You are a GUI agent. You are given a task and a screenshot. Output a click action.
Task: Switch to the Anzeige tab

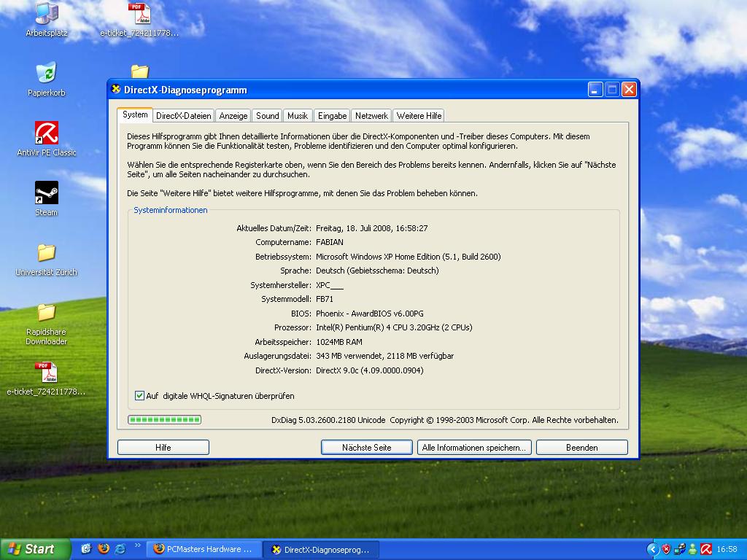[233, 116]
